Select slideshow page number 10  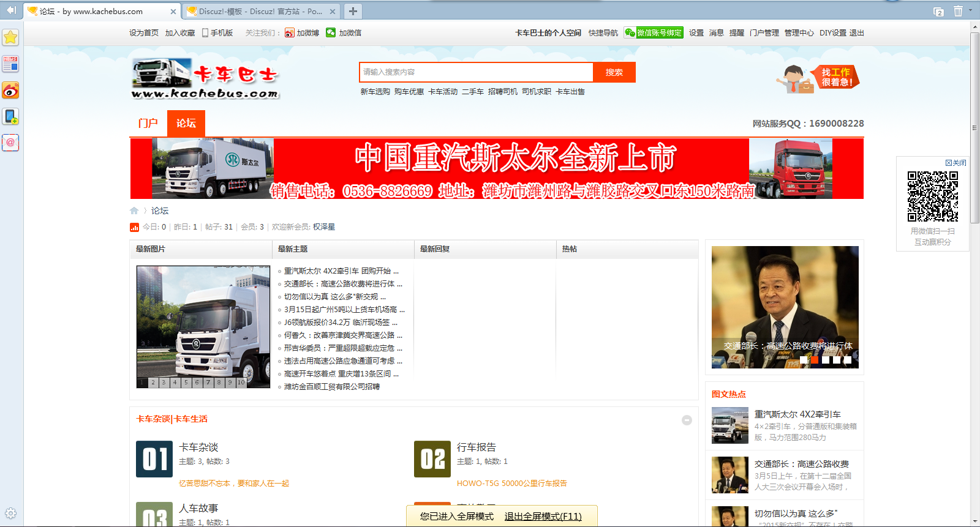(x=241, y=383)
